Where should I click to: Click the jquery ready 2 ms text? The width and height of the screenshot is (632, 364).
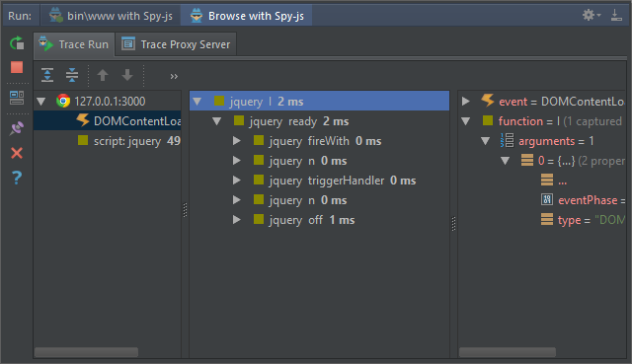[x=298, y=121]
